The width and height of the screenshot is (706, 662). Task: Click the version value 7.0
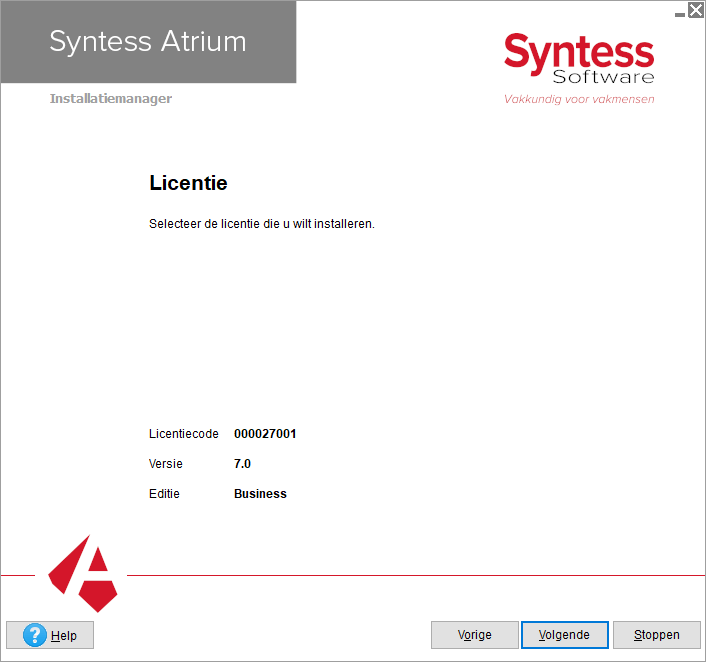(x=242, y=463)
